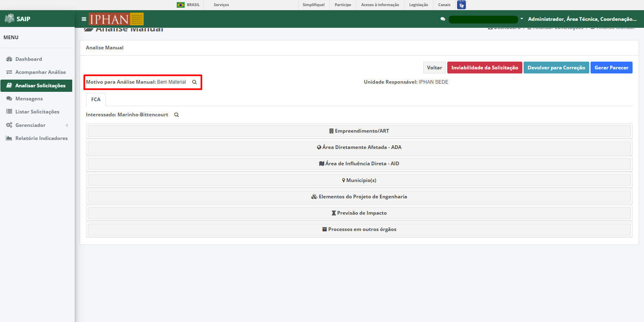Expand the Município(s) section
Image resolution: width=644 pixels, height=322 pixels.
[x=359, y=180]
